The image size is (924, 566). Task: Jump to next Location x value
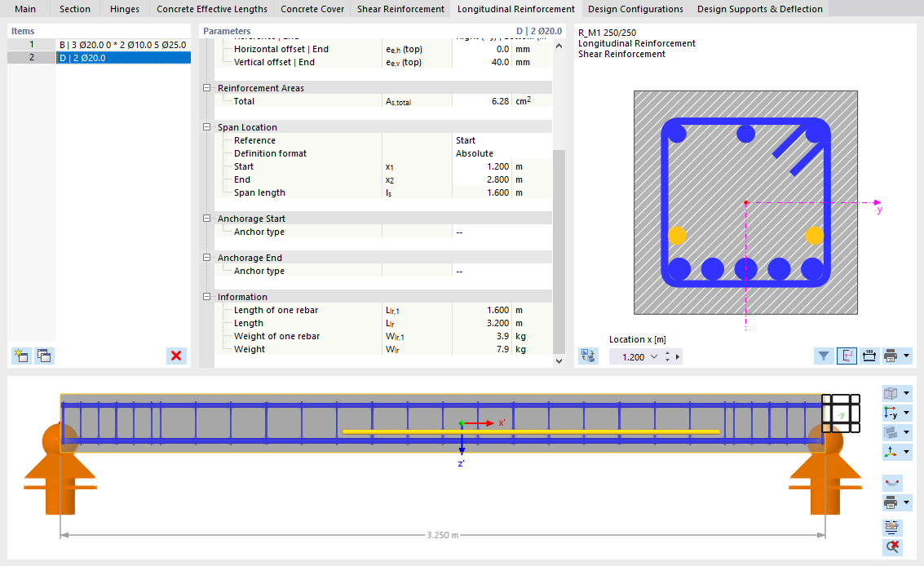pyautogui.click(x=677, y=356)
